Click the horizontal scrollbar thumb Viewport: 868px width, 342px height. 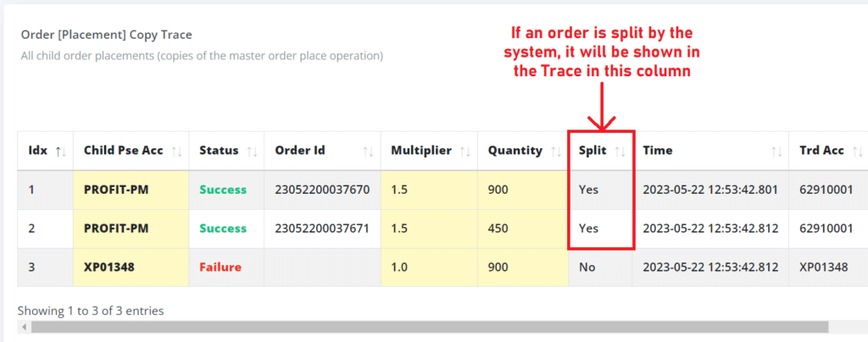click(x=430, y=327)
